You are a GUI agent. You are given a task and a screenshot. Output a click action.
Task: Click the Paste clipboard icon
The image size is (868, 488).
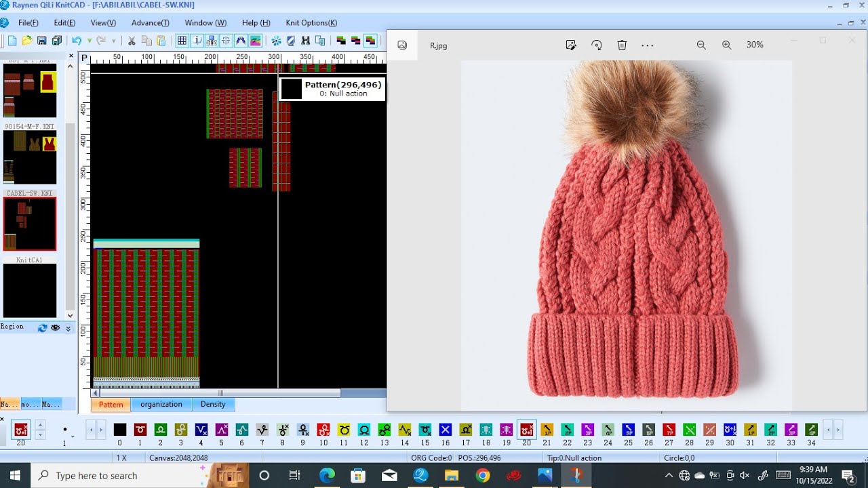pos(162,41)
